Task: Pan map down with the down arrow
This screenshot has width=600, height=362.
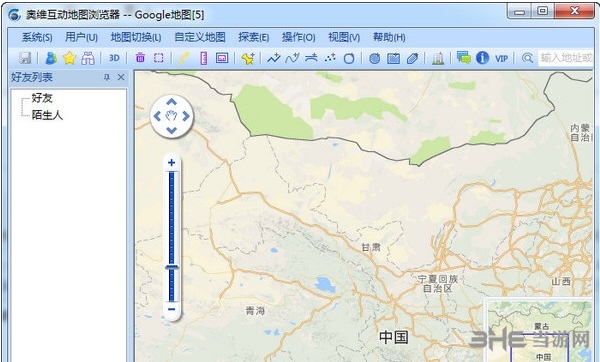Action: [x=171, y=130]
